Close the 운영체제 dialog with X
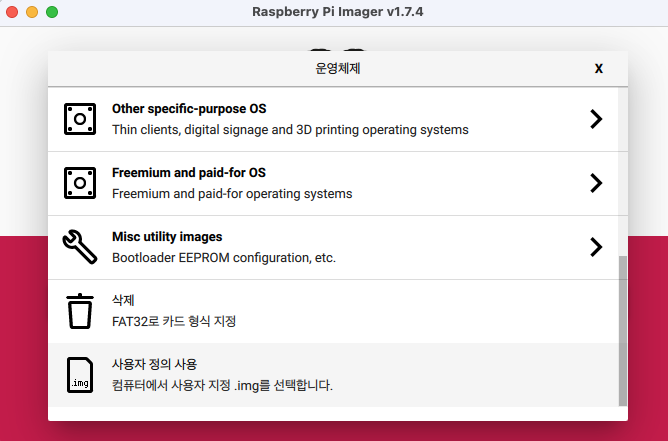This screenshot has height=441, width=668. (599, 69)
